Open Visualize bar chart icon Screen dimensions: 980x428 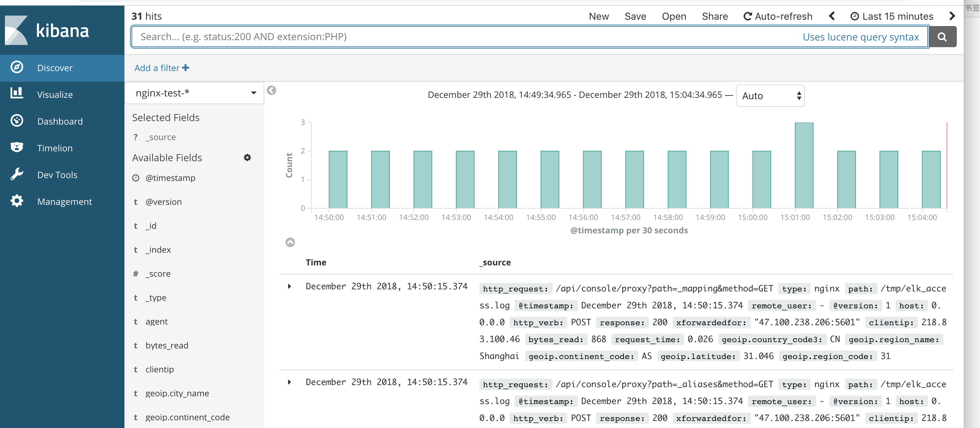click(17, 93)
